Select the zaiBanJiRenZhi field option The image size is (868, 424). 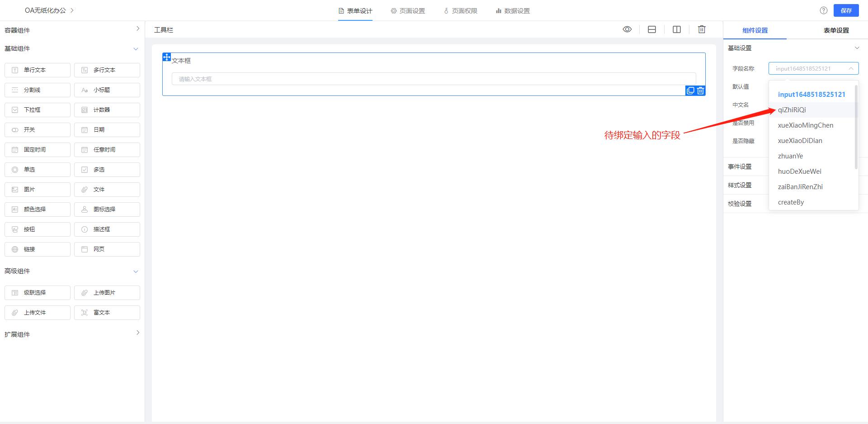coord(811,187)
